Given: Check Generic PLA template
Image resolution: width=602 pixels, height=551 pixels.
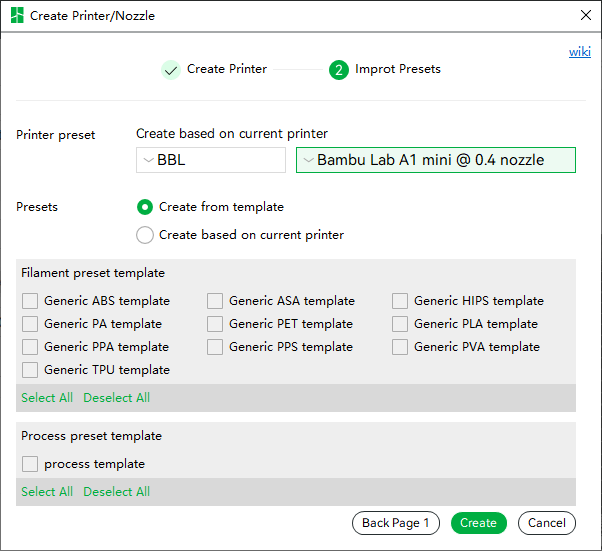Looking at the screenshot, I should point(400,324).
